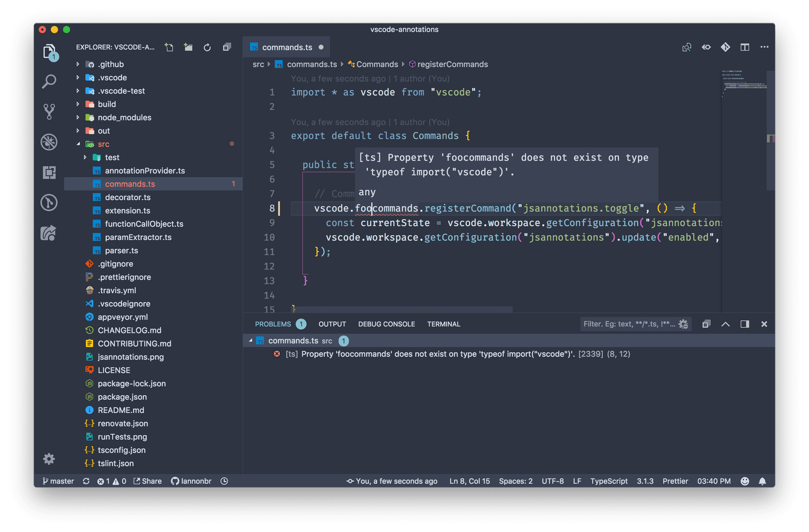Viewport: 809px width, 532px height.
Task: Switch to the DEBUG CONSOLE tab
Action: (386, 324)
